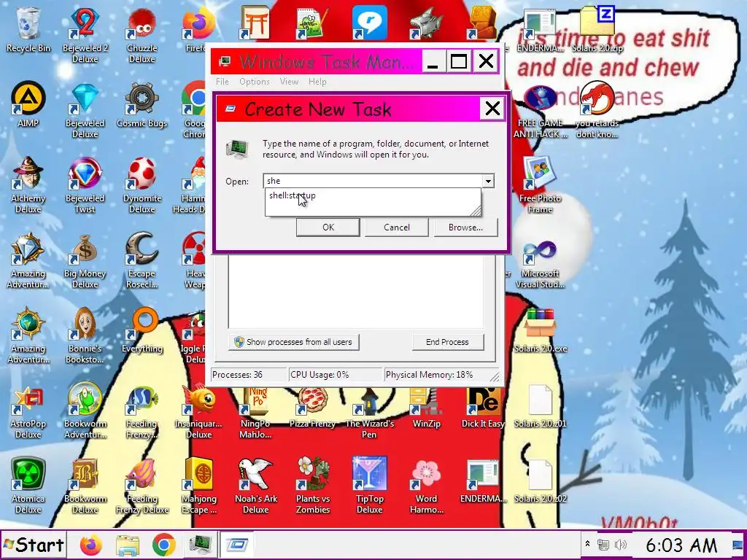Image resolution: width=747 pixels, height=560 pixels.
Task: Click the Create New Task taskbar button
Action: click(237, 545)
